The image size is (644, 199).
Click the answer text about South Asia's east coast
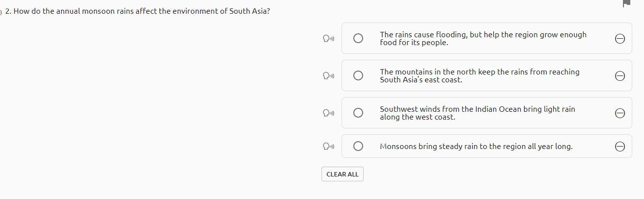(479, 75)
